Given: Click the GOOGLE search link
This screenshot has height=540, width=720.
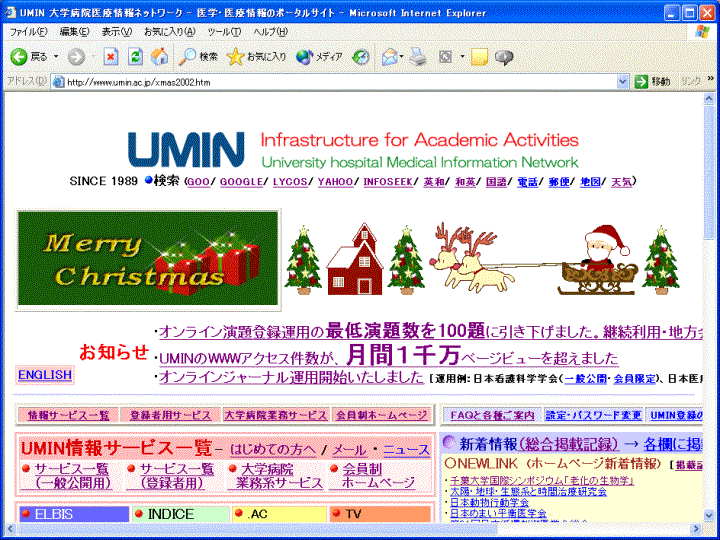Looking at the screenshot, I should (242, 182).
